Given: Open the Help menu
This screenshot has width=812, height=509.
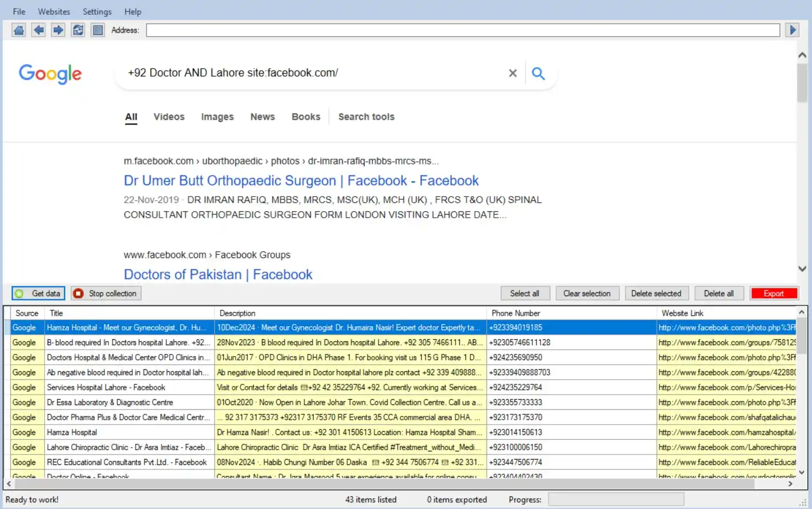Looking at the screenshot, I should [133, 11].
